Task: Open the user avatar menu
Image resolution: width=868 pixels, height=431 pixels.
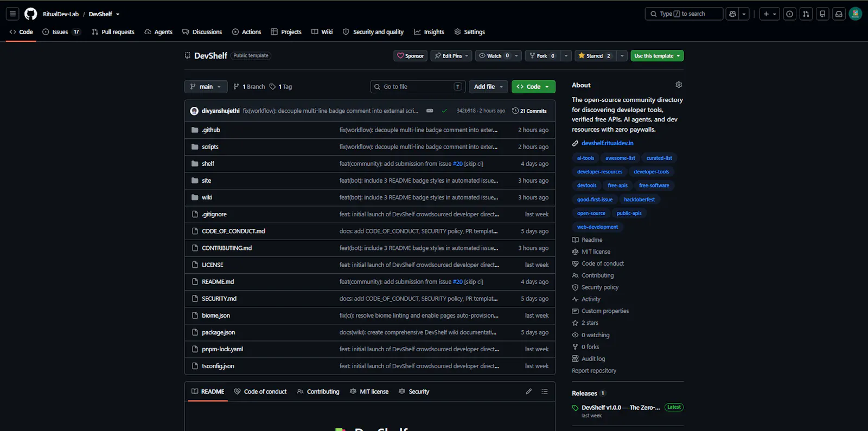Action: click(856, 14)
